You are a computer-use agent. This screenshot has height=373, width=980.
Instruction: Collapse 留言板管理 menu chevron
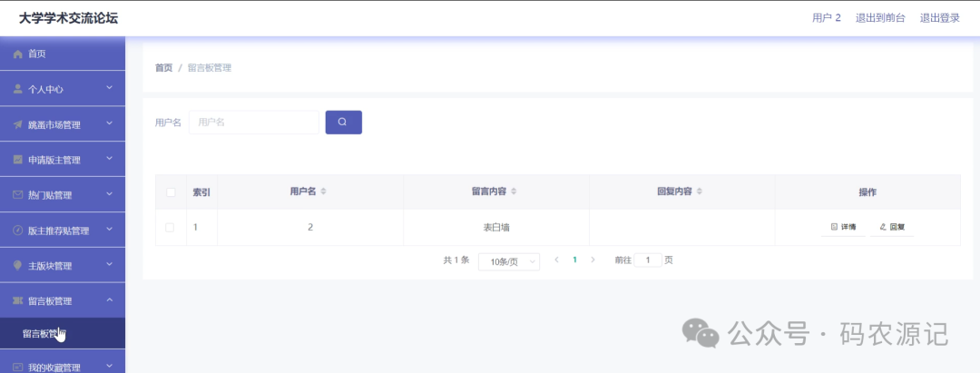point(110,300)
